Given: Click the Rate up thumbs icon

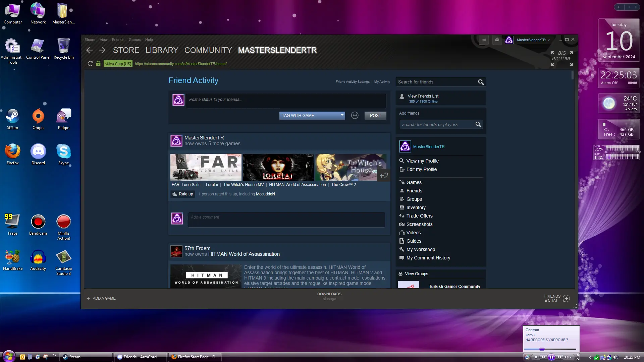Looking at the screenshot, I should pos(175,194).
